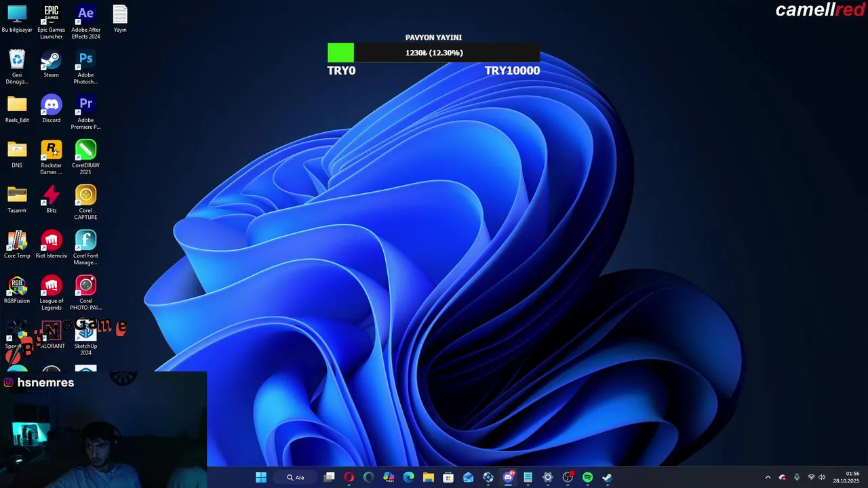Open the Wi-Fi network tray icon

811,477
